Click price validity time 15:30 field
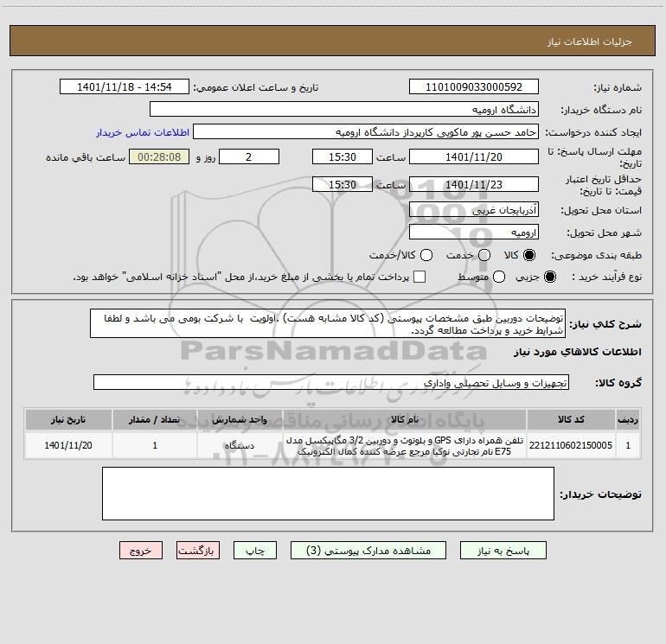The image size is (666, 644). (x=343, y=184)
